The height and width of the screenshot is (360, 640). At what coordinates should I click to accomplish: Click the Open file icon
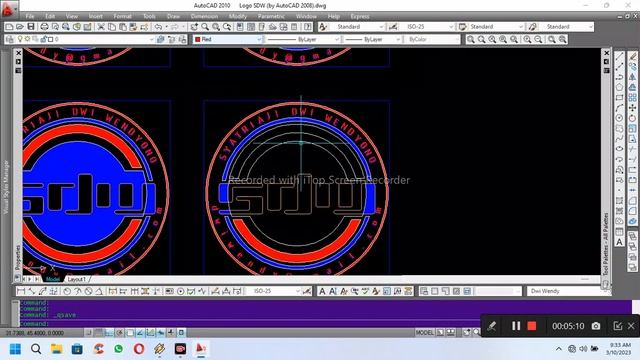(20, 27)
